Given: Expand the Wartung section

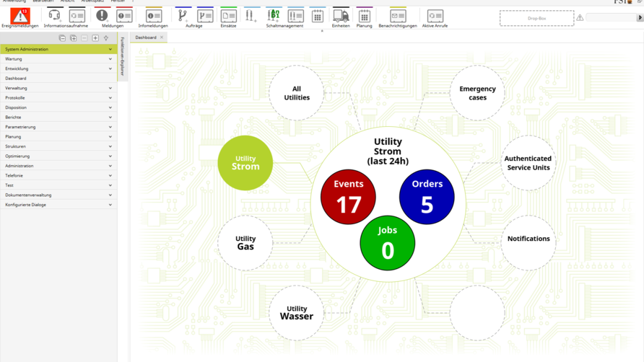Looking at the screenshot, I should (x=110, y=59).
